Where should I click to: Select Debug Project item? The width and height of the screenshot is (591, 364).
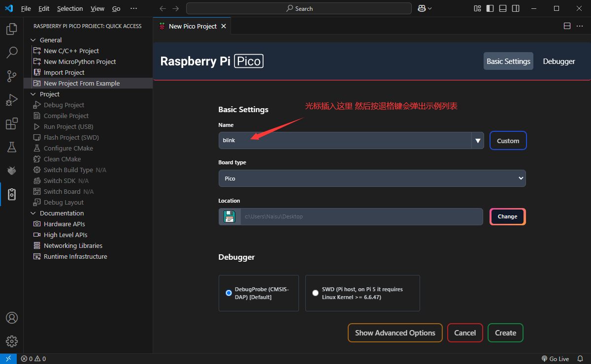tap(64, 105)
